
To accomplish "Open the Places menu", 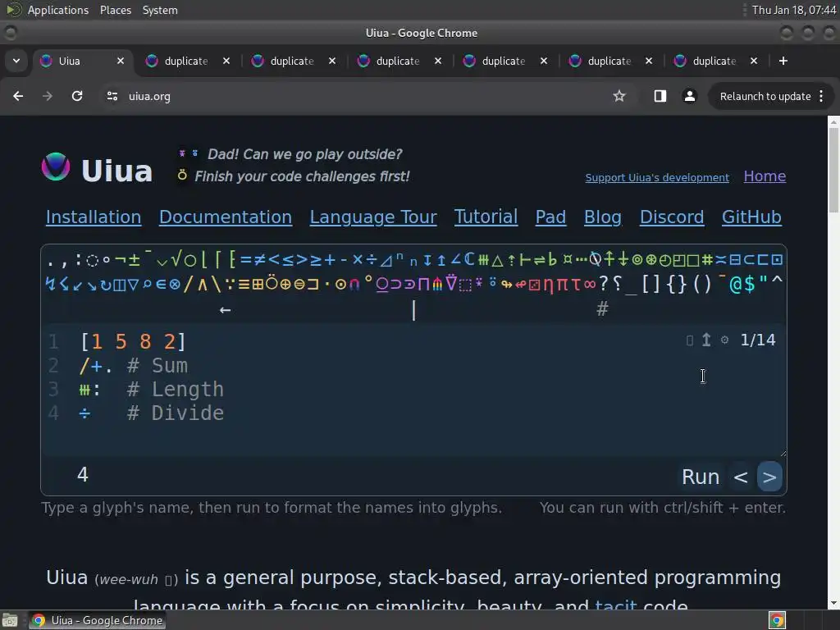I will point(116,10).
